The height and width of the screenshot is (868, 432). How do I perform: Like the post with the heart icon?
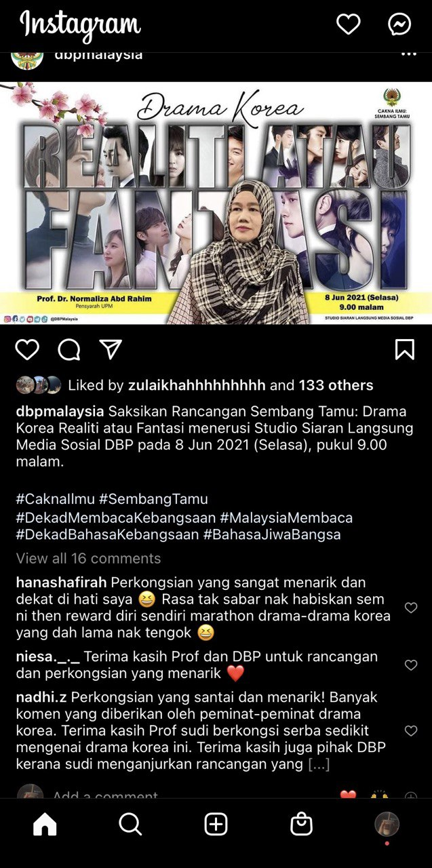(28, 349)
